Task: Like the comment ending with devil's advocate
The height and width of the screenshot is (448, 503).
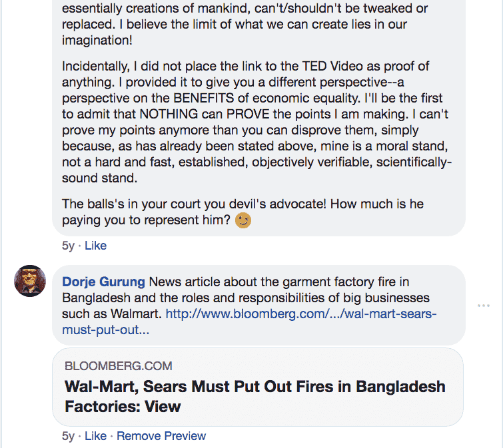Action: (x=95, y=246)
